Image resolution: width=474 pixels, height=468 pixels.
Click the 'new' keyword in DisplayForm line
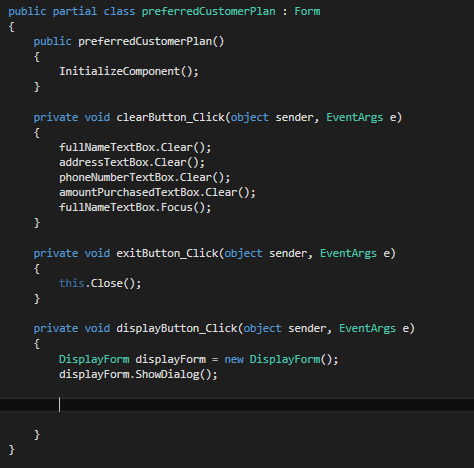234,359
